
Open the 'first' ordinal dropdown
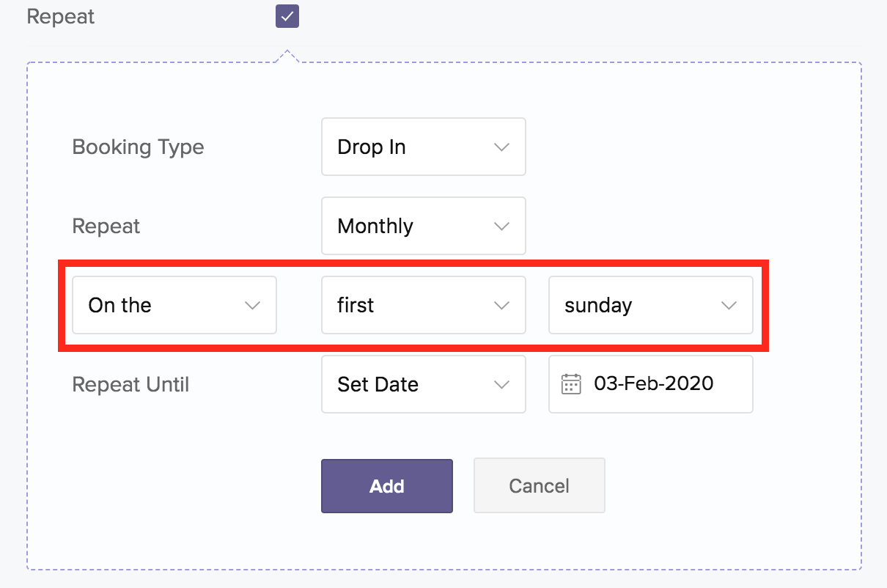[423, 305]
